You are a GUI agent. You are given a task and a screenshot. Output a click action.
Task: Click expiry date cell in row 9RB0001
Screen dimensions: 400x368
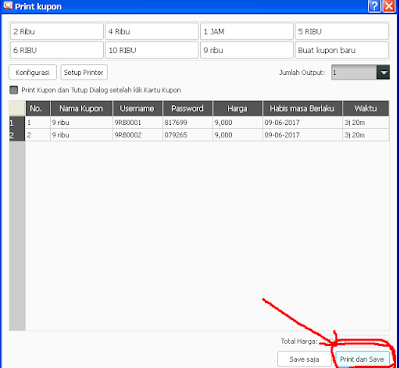click(x=302, y=123)
